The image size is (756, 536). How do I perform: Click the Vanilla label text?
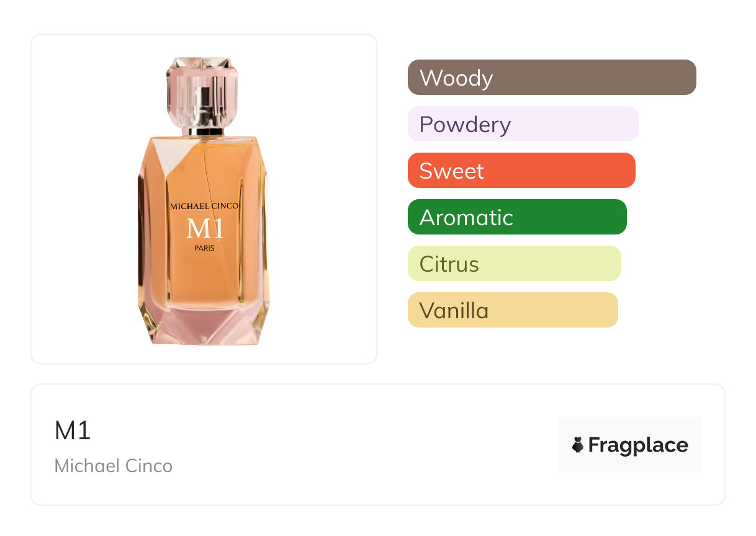click(x=454, y=310)
